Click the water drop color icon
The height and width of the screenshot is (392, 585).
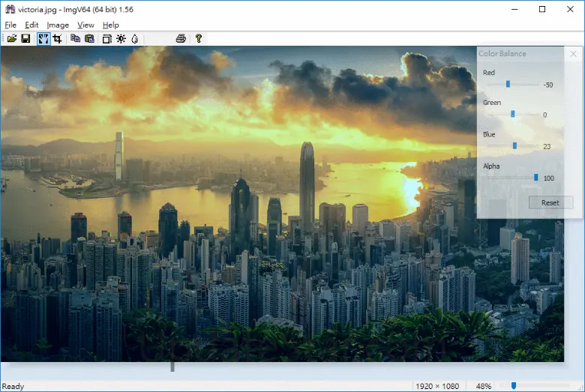click(x=134, y=38)
